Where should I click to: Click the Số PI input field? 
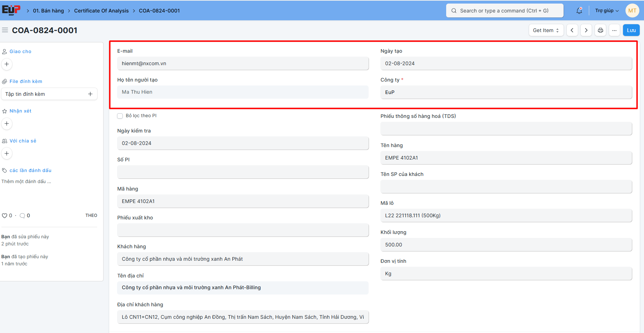243,172
